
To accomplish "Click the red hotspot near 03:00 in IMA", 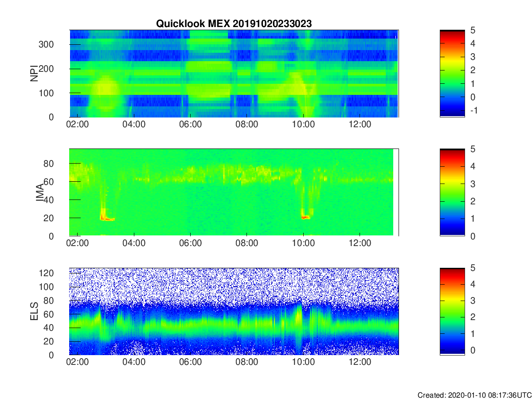I will point(106,218).
